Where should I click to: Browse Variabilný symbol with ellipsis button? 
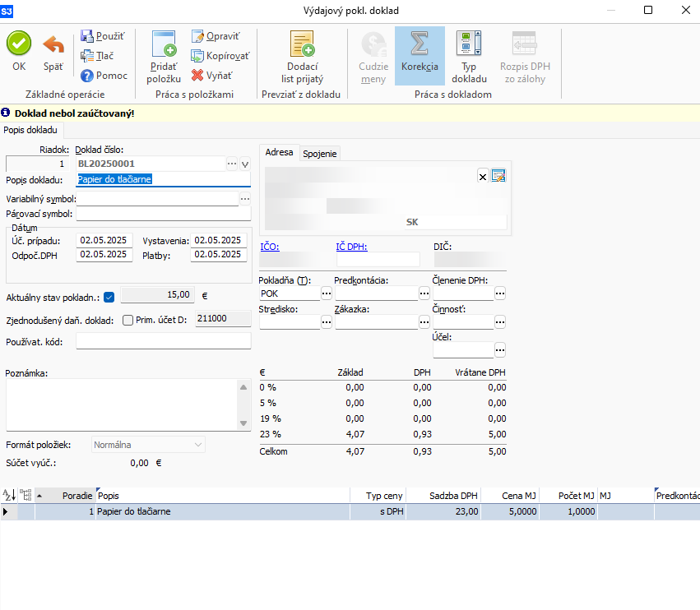click(245, 199)
